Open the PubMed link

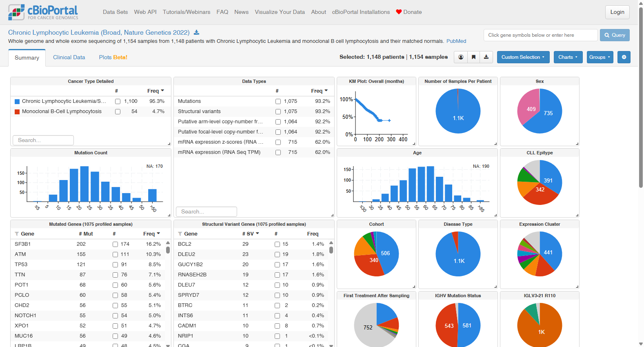click(x=456, y=41)
